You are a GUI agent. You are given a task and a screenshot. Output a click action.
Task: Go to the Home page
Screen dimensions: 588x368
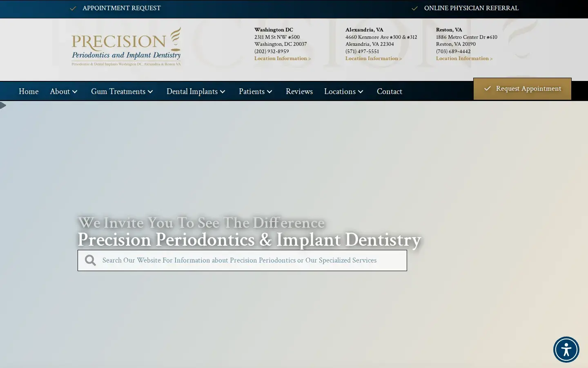click(29, 91)
